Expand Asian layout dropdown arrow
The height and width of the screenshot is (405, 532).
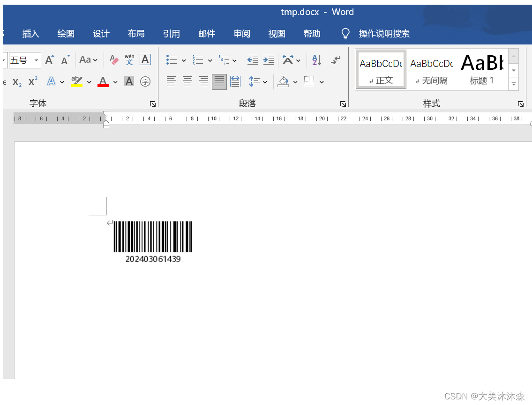click(x=298, y=61)
